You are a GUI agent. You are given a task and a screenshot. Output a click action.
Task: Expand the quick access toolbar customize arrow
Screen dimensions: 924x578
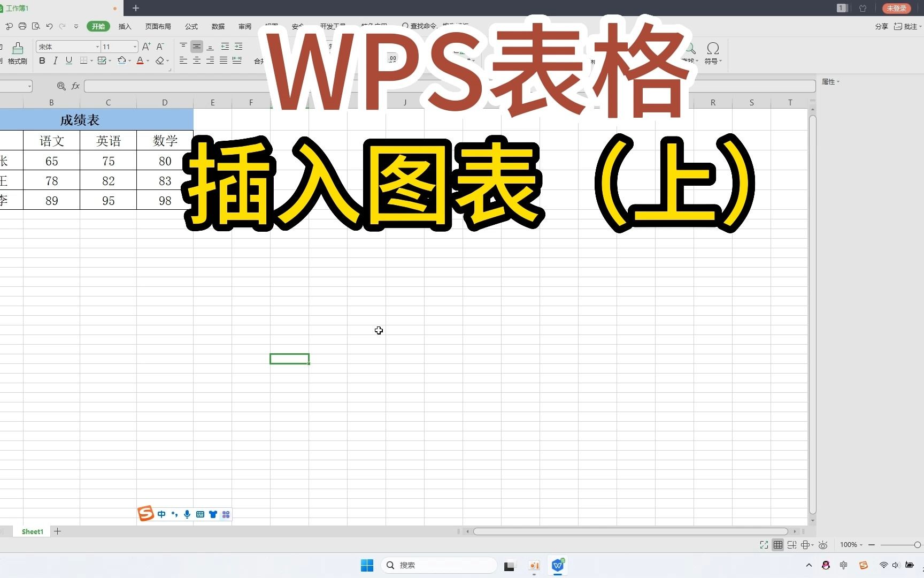(x=76, y=26)
